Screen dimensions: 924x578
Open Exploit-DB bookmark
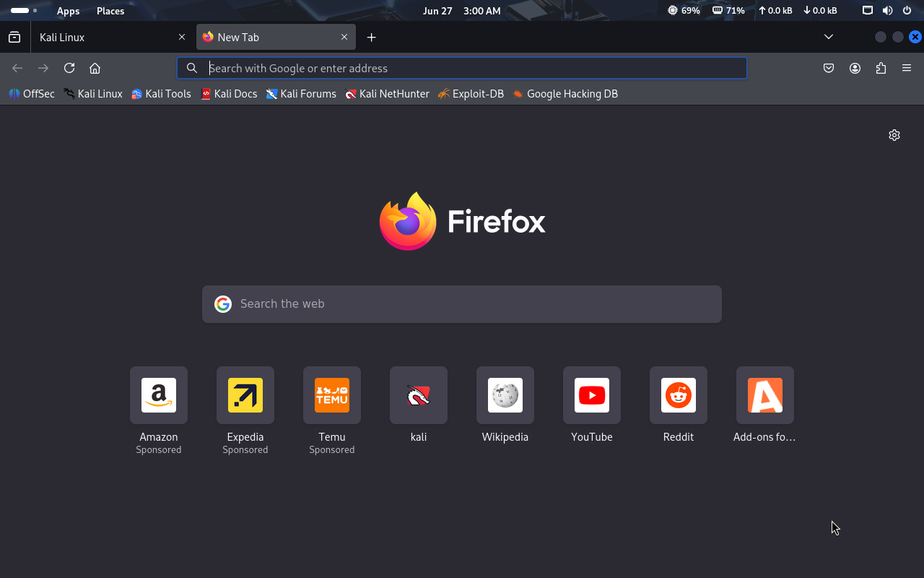(x=471, y=94)
